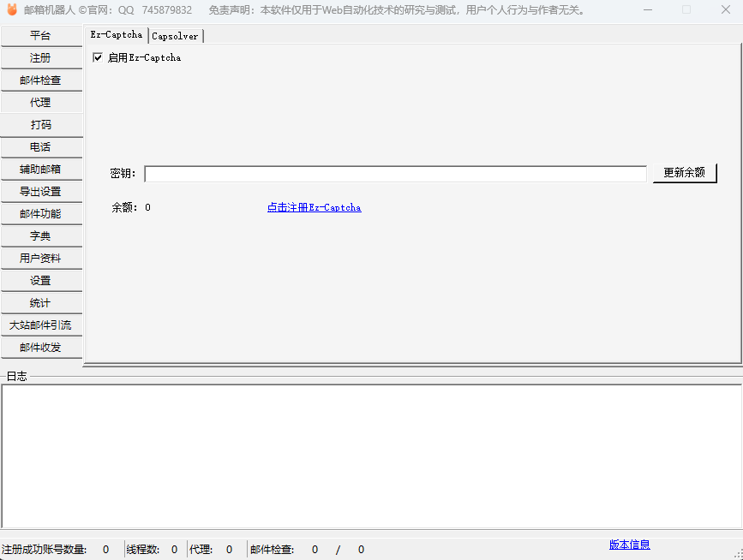Screen dimensions: 743x560
Task: Click the app logo icon in title bar
Action: (11, 10)
